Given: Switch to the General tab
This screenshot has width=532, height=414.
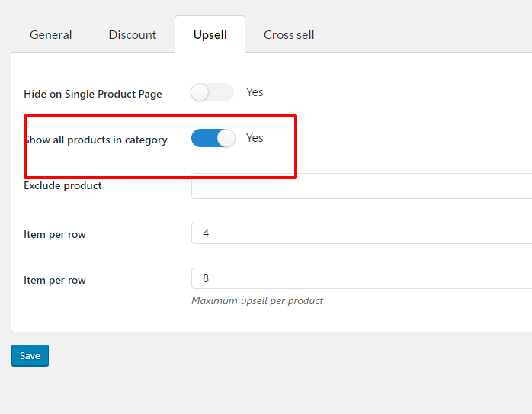Looking at the screenshot, I should click(x=50, y=34).
